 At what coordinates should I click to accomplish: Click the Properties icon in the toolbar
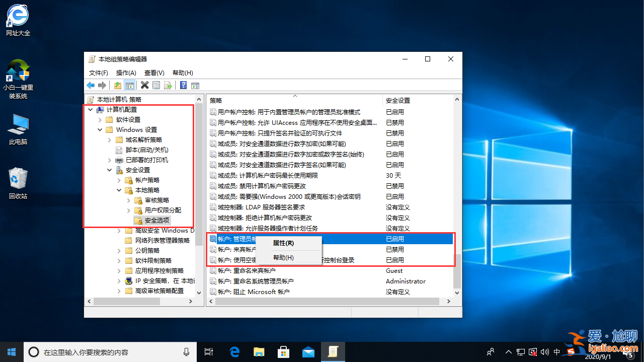click(156, 85)
